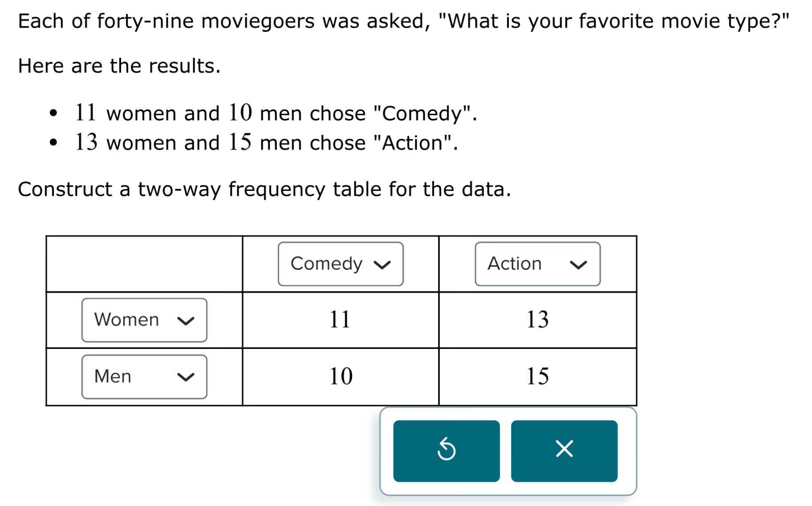Click the "Here are the results." text
The width and height of the screenshot is (812, 506).
[119, 66]
